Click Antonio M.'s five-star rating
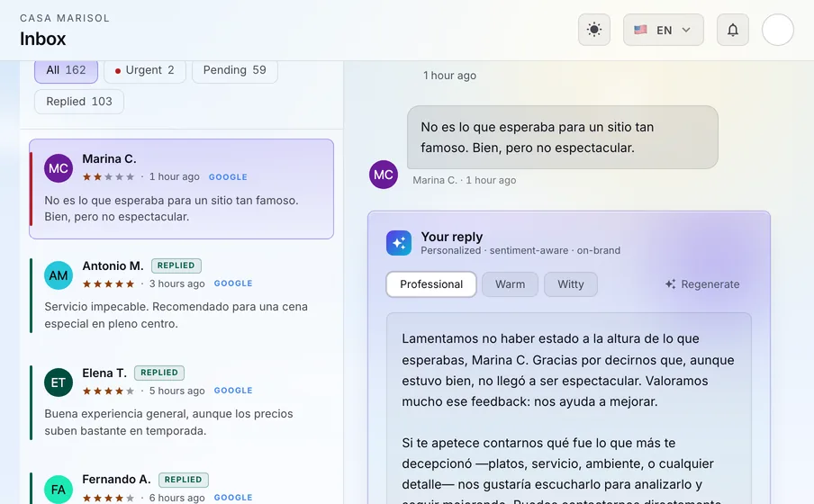The width and height of the screenshot is (814, 504). pyautogui.click(x=108, y=283)
